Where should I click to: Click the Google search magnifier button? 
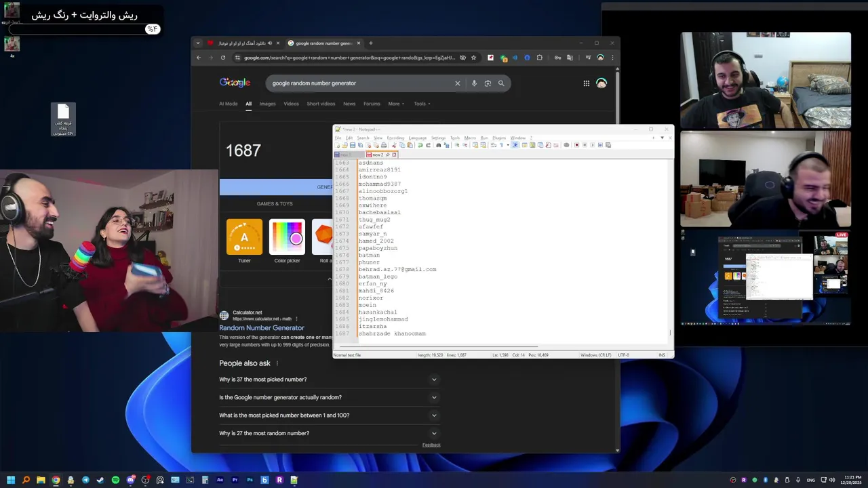(x=501, y=83)
